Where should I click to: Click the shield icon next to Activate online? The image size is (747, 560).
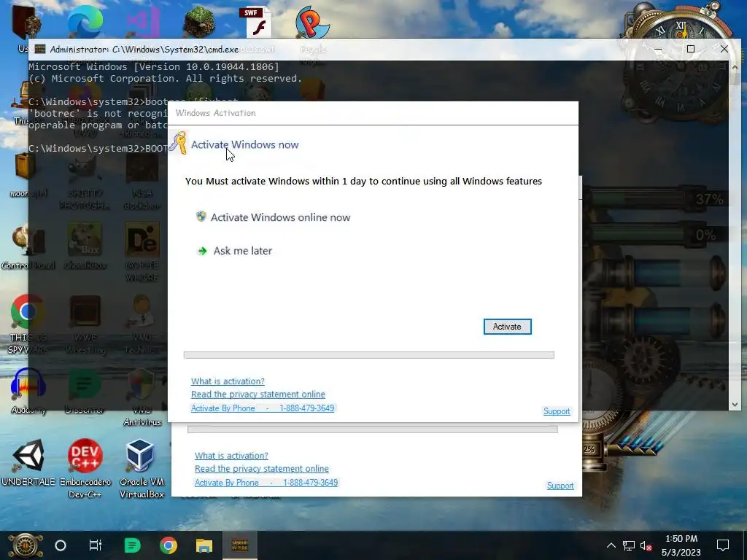point(201,217)
